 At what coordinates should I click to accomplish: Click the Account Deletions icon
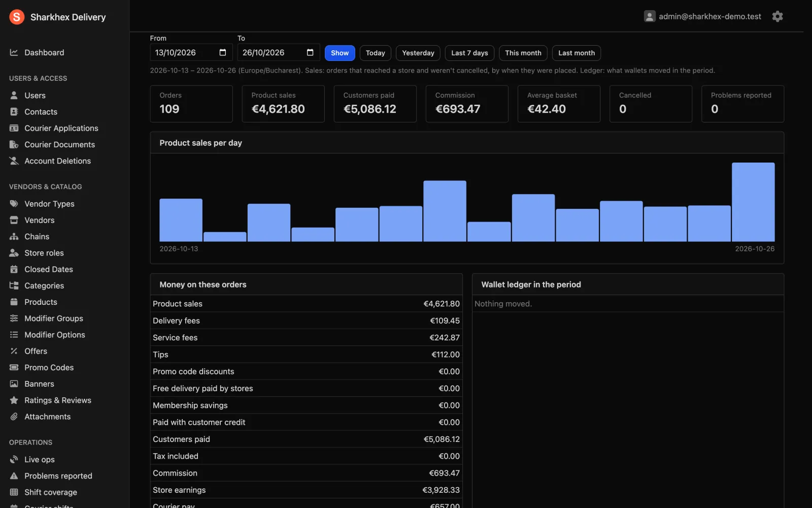pyautogui.click(x=14, y=161)
